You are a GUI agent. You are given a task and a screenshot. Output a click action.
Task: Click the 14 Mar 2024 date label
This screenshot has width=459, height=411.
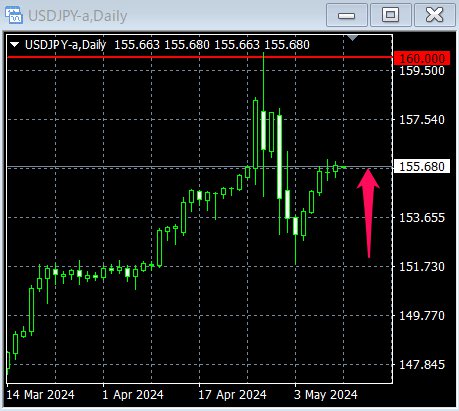(40, 395)
